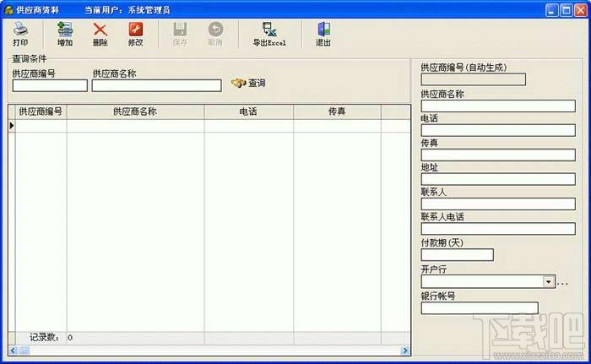
Task: Click the 取消 cancel icon
Action: pyautogui.click(x=215, y=29)
